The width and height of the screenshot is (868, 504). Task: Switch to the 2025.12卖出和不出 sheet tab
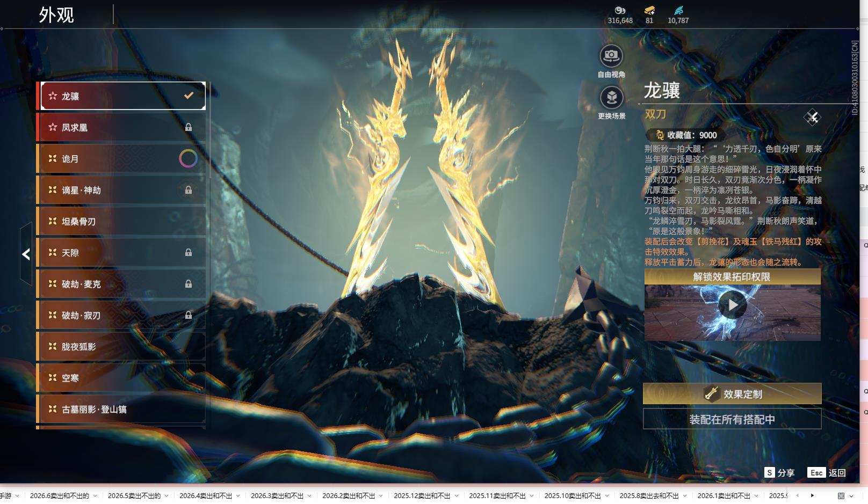coord(422,496)
